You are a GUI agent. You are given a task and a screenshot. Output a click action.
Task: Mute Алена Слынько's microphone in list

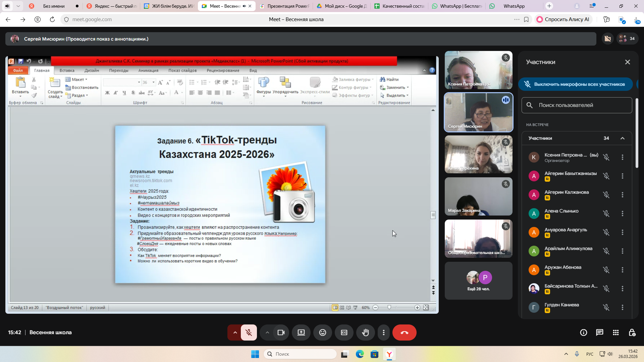606,214
